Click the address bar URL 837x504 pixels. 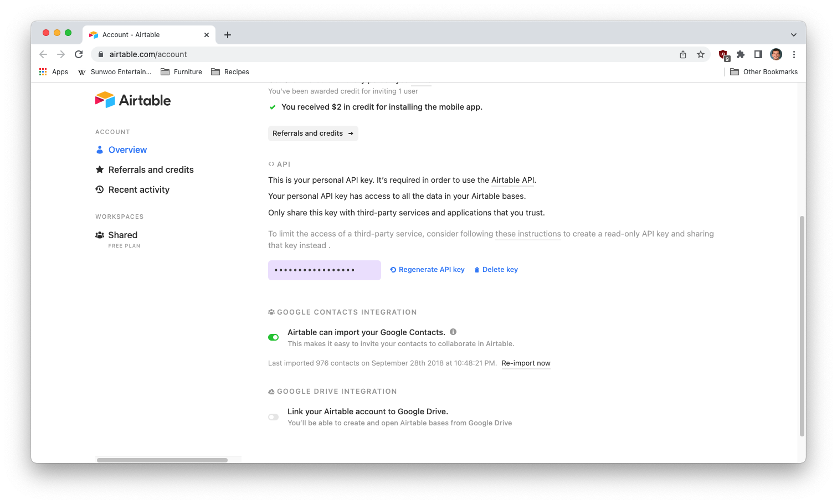[148, 54]
